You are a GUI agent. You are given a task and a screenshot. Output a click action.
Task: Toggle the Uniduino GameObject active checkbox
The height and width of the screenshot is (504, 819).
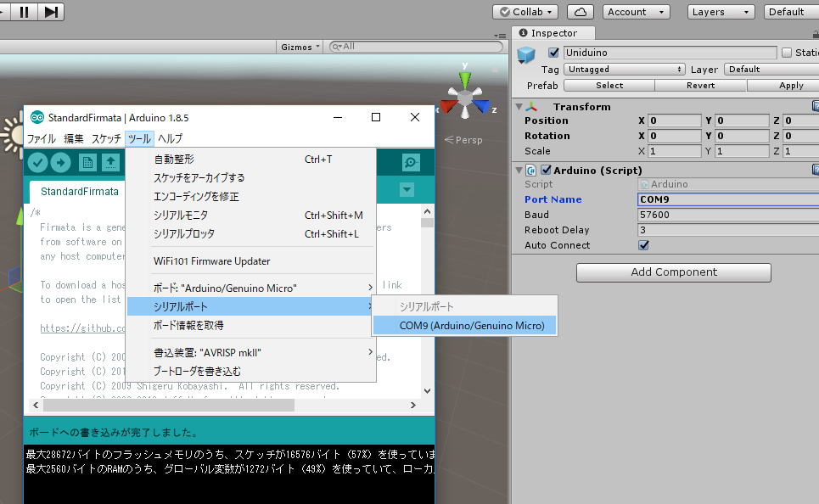pos(553,53)
